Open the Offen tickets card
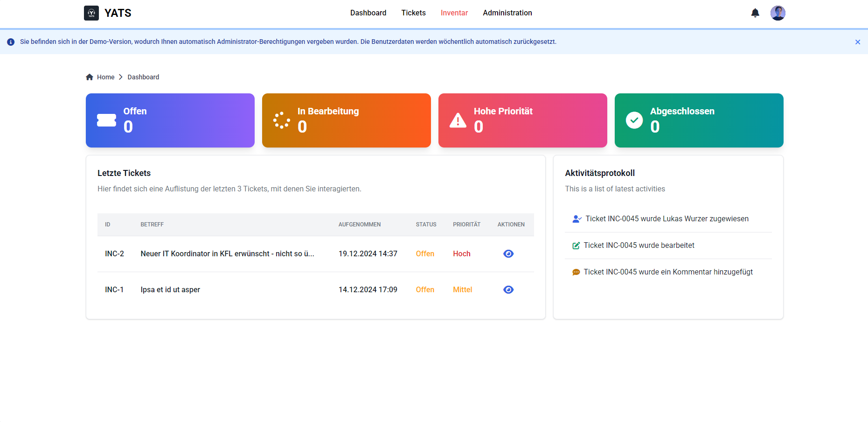Screen dimensions: 868x422 [170, 120]
